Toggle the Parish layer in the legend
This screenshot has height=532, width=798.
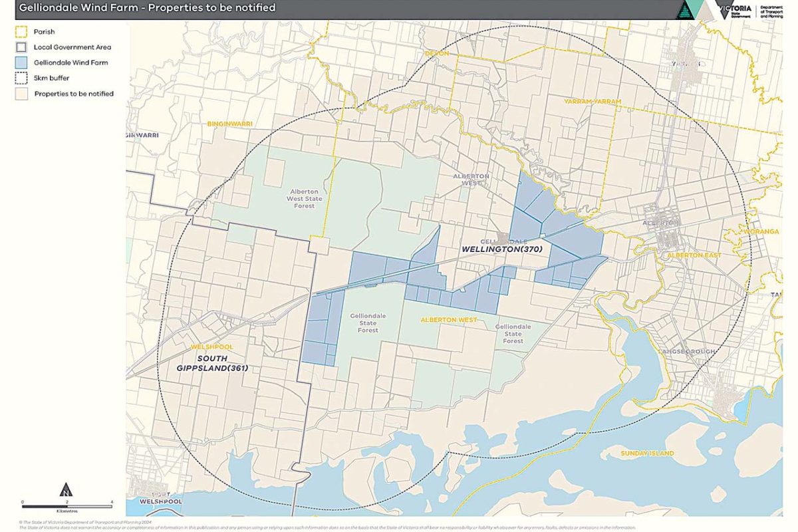tap(44, 31)
